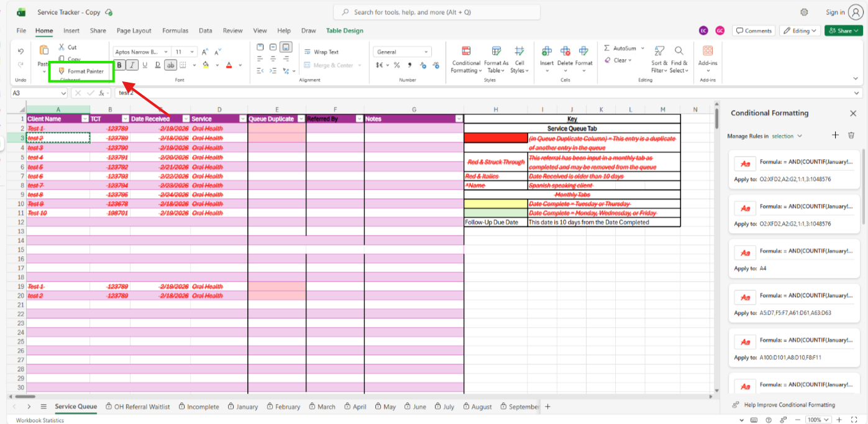Increase indent in Alignment group

(273, 70)
